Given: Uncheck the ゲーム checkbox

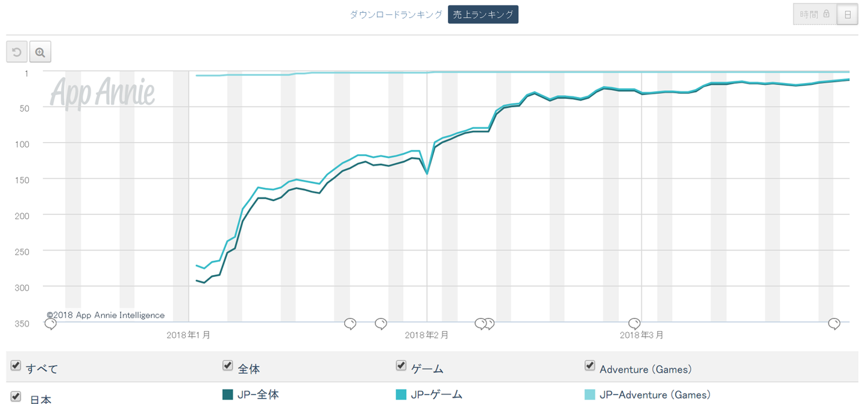Looking at the screenshot, I should pos(401,365).
